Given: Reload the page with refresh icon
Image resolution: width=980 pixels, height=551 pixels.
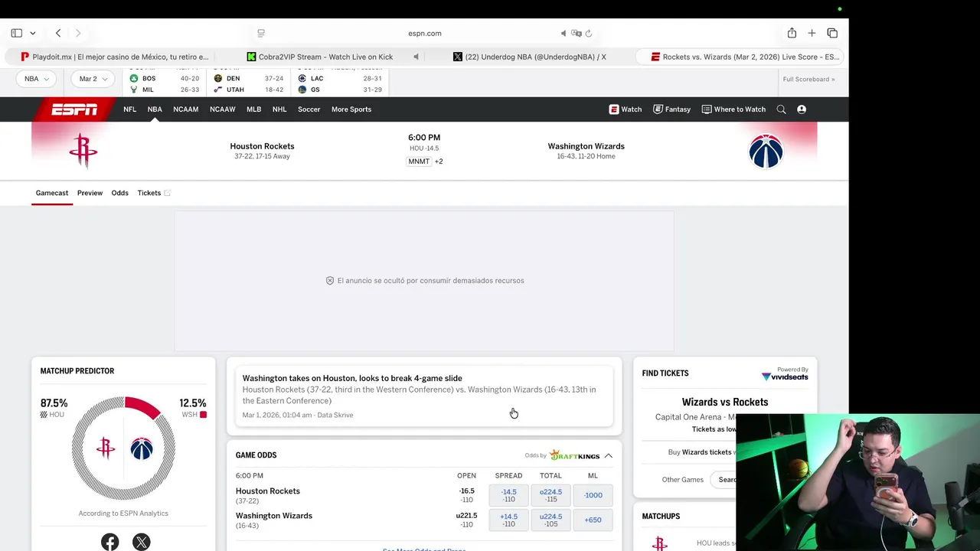Looking at the screenshot, I should 589,33.
